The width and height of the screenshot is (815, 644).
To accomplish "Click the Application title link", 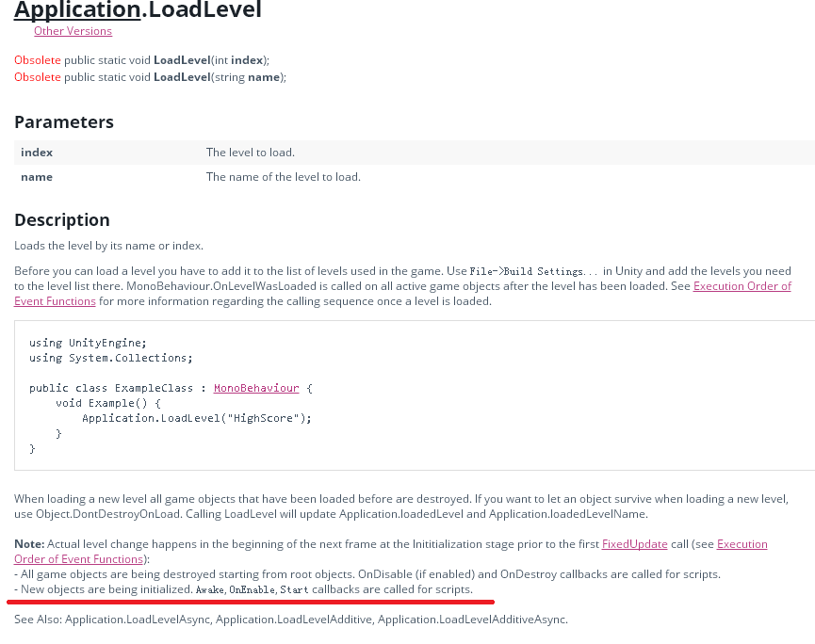I will pyautogui.click(x=77, y=9).
